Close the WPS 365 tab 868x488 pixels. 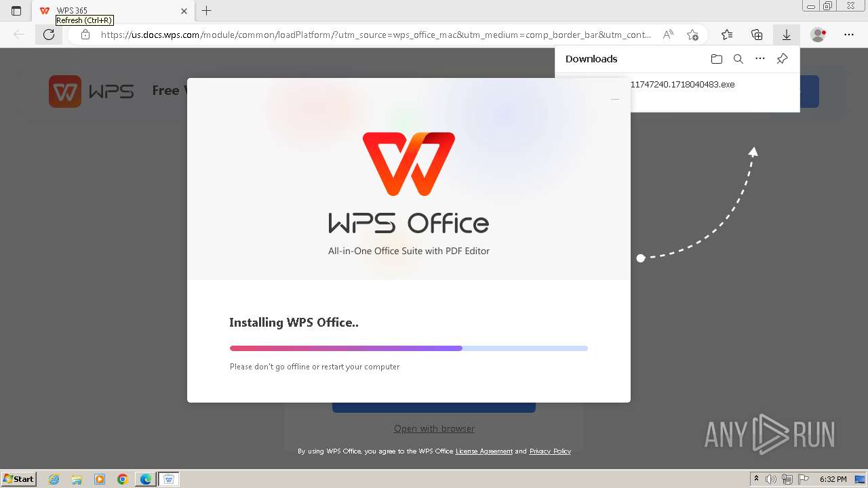click(184, 11)
